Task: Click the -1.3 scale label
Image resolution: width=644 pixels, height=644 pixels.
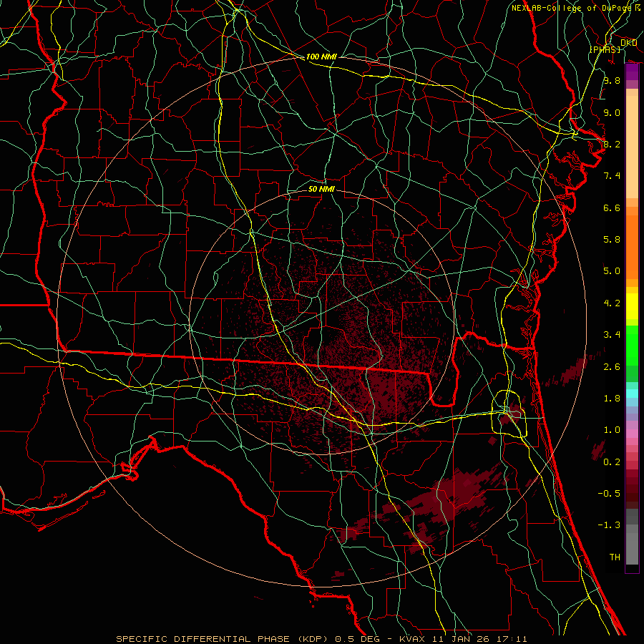Action: [x=609, y=525]
